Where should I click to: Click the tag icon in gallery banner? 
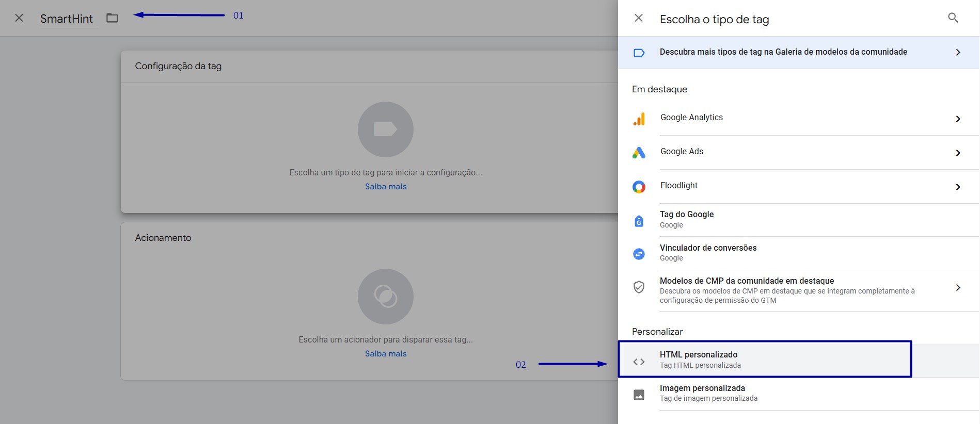point(639,53)
